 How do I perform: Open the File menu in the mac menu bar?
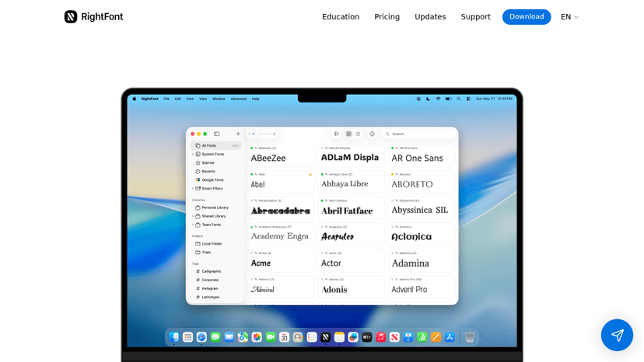(x=166, y=99)
